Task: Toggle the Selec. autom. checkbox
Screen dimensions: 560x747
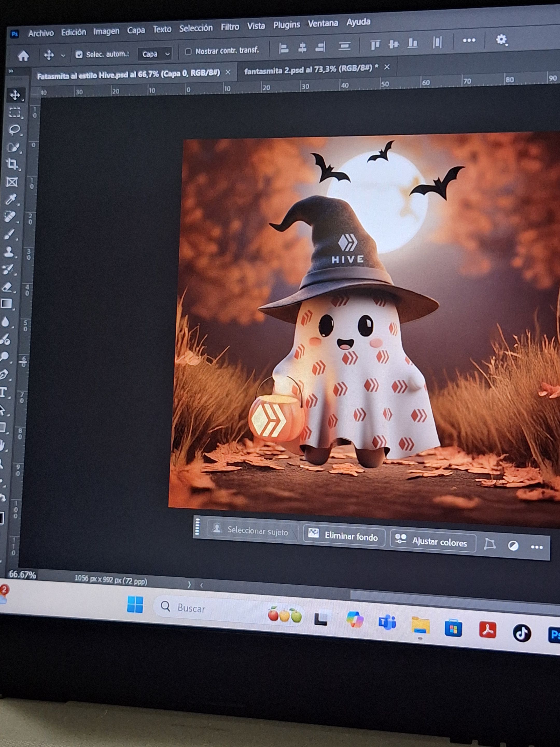Action: [79, 55]
